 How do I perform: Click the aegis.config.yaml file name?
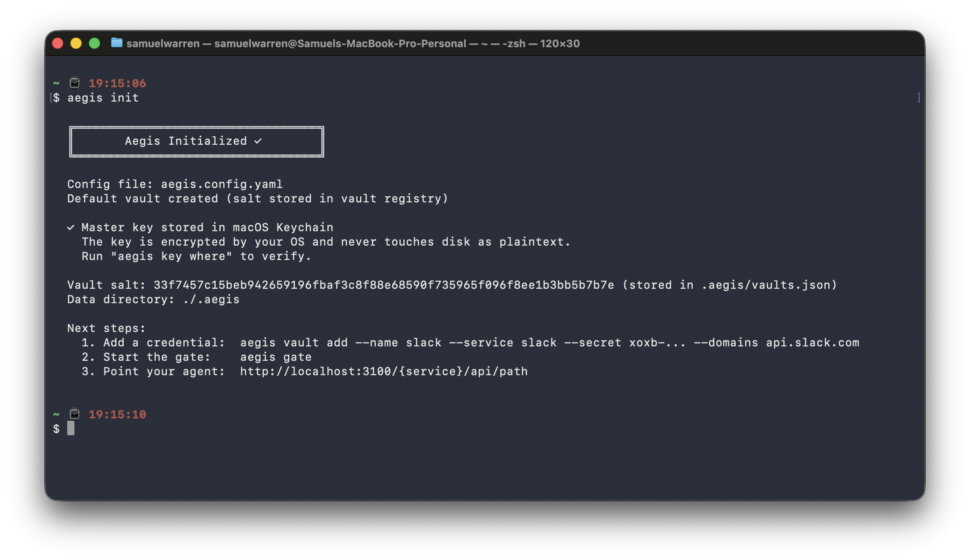click(x=222, y=184)
